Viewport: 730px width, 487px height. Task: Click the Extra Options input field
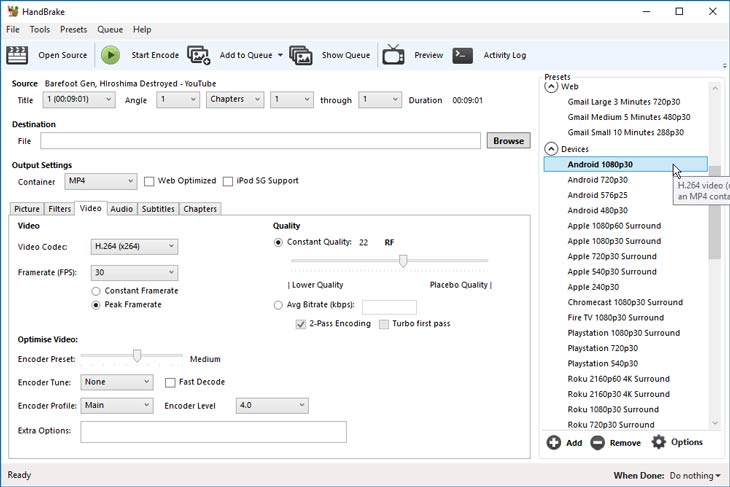[213, 432]
